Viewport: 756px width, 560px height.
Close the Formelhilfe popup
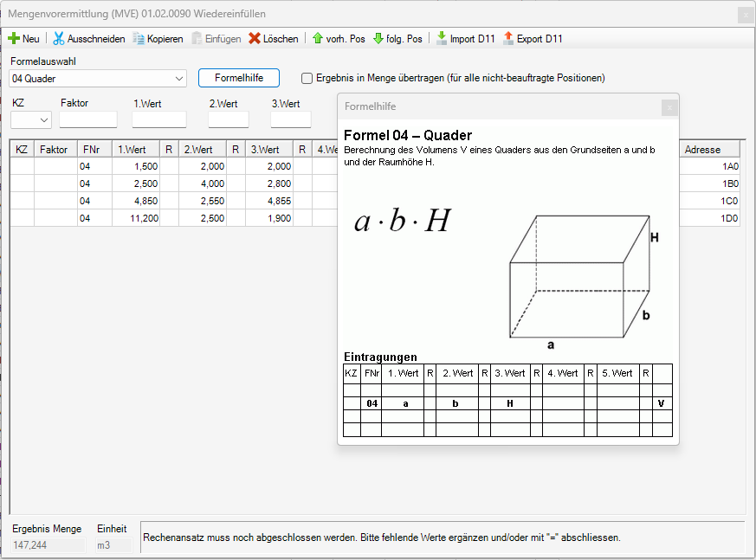click(x=669, y=107)
